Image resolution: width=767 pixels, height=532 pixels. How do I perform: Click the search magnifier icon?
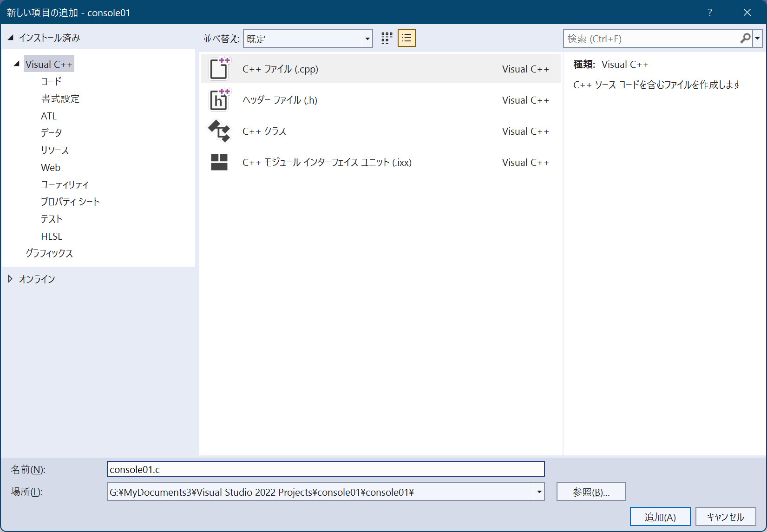745,39
